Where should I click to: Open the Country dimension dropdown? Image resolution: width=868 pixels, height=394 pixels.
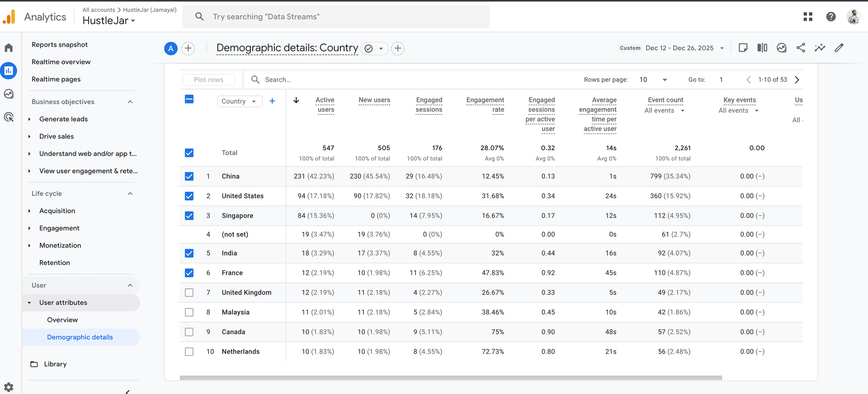click(239, 101)
